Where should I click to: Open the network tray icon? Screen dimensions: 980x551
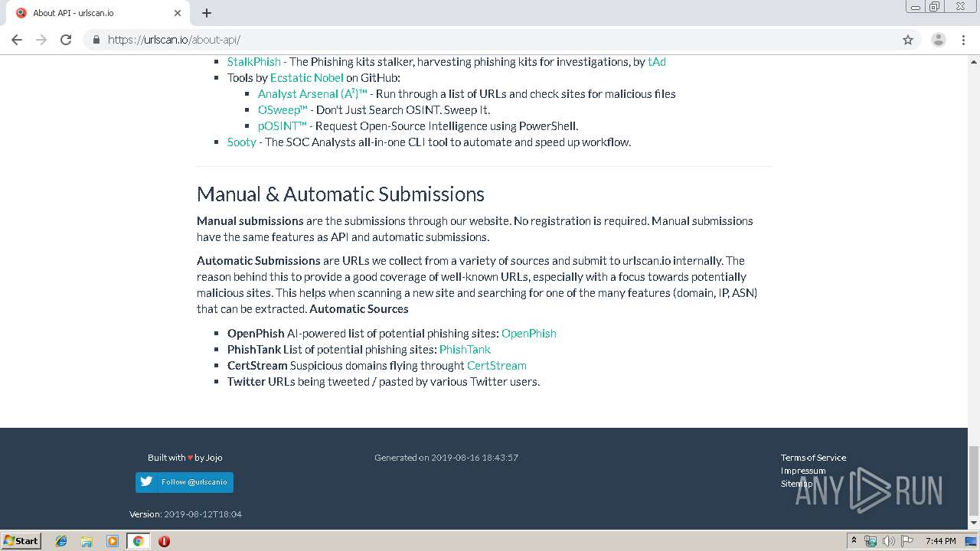pyautogui.click(x=871, y=541)
